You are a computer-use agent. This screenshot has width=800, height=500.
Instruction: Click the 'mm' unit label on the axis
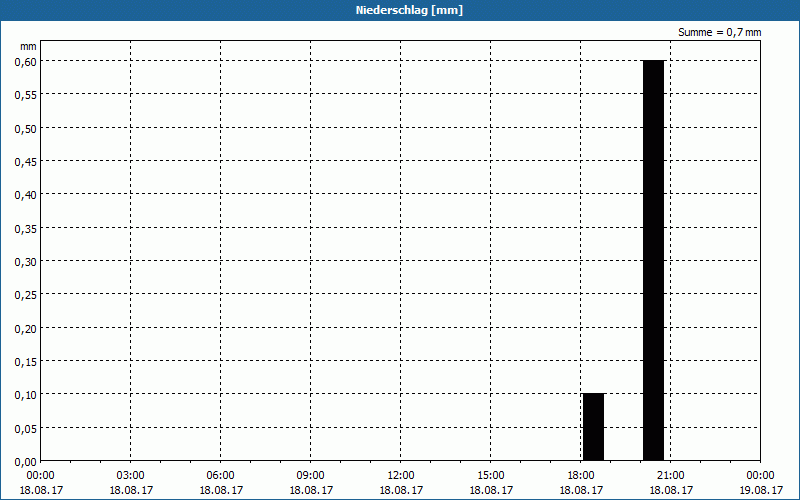[x=28, y=46]
